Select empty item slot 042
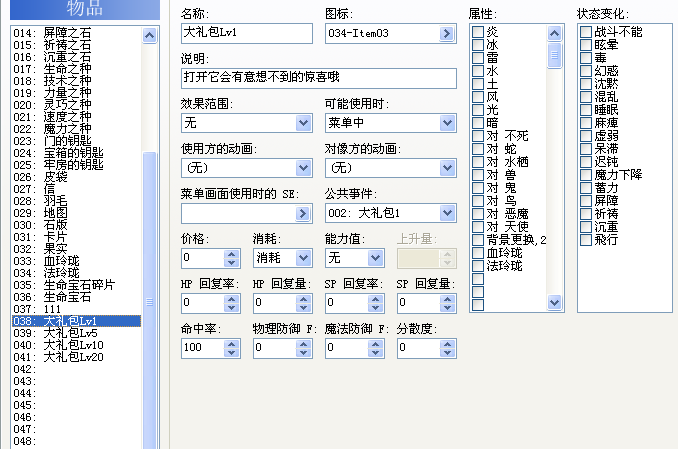The image size is (678, 449). [77, 369]
